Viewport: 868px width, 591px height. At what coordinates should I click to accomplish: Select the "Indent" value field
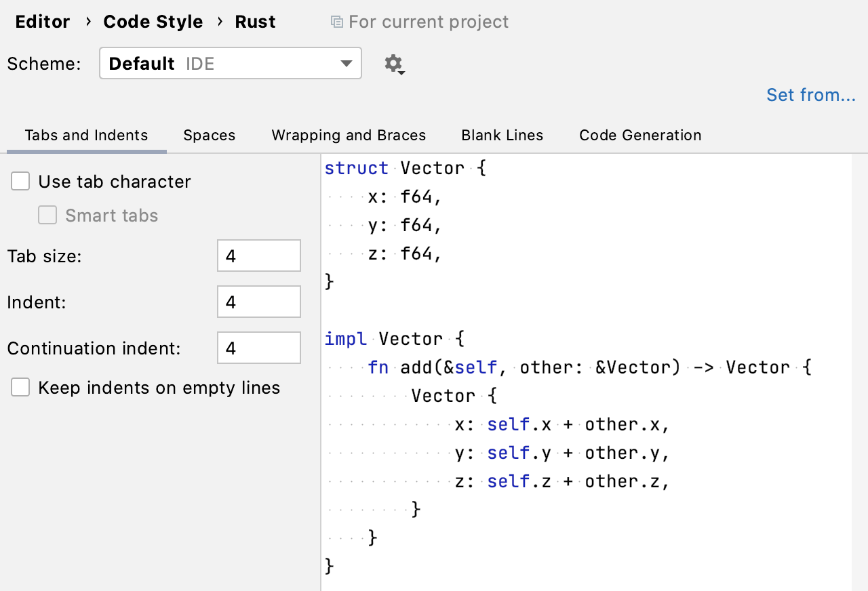coord(258,302)
